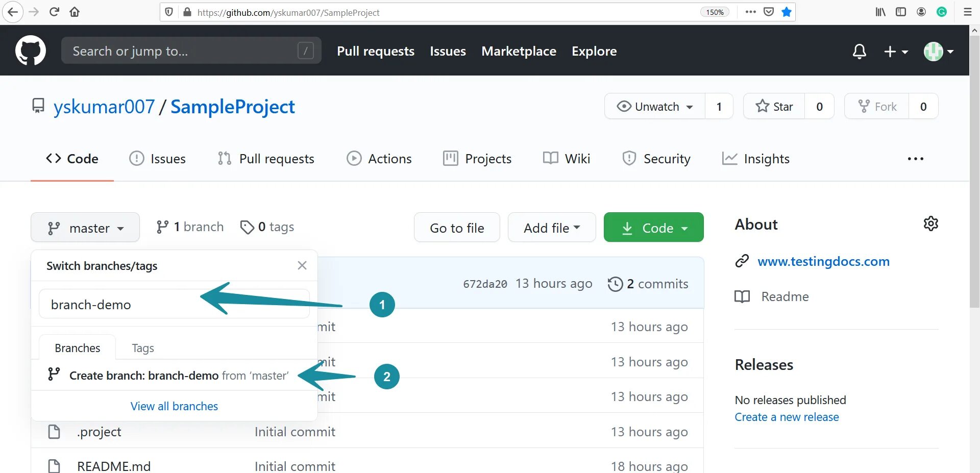Viewport: 980px width, 473px height.
Task: Bookmark page with the star icon
Action: pyautogui.click(x=787, y=12)
